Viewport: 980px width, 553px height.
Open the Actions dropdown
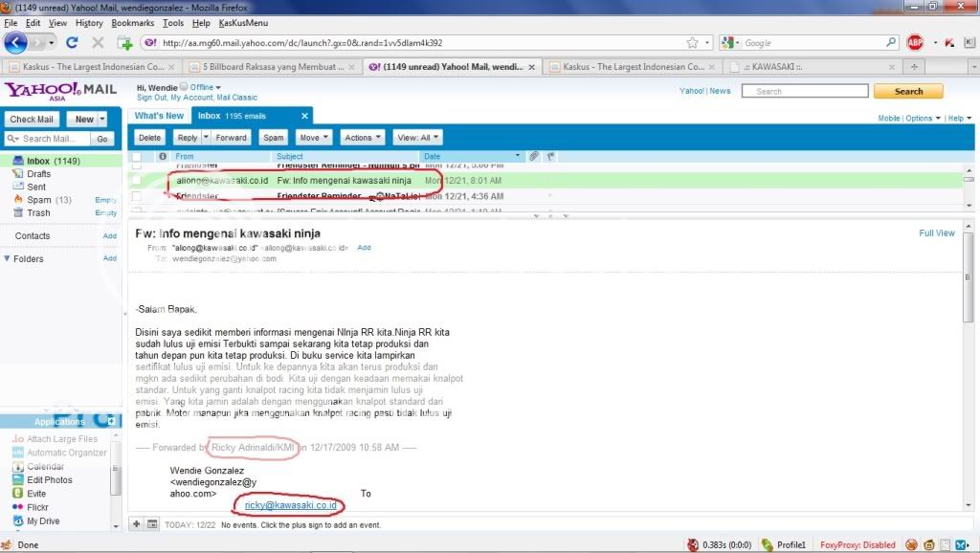tap(363, 138)
